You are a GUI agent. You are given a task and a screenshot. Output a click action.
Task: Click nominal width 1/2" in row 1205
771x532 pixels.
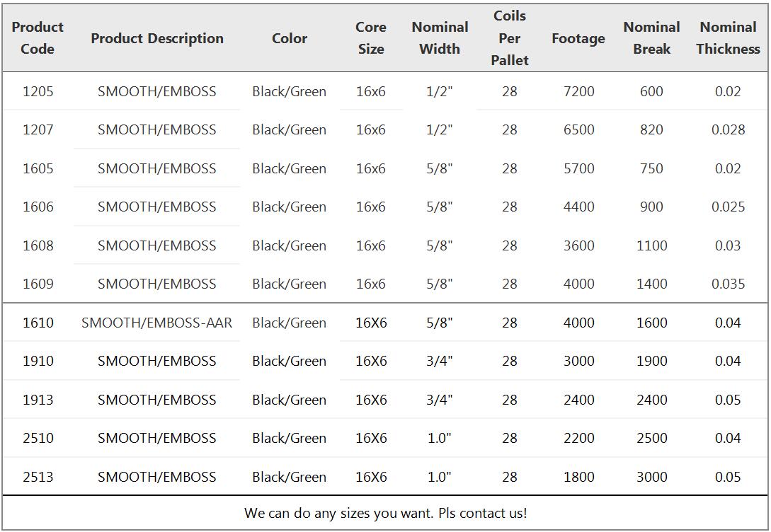tap(440, 91)
